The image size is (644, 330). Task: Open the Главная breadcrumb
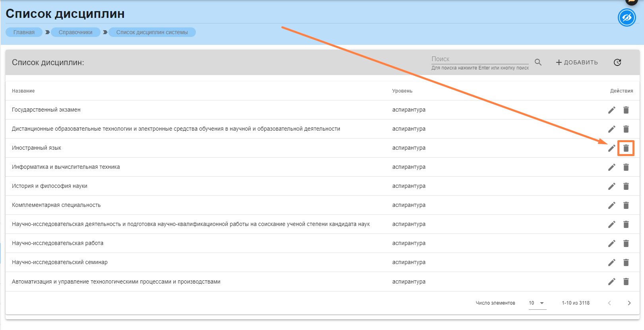tap(24, 32)
